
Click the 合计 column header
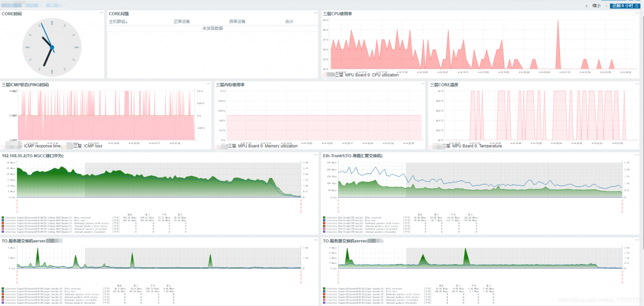[x=289, y=22]
